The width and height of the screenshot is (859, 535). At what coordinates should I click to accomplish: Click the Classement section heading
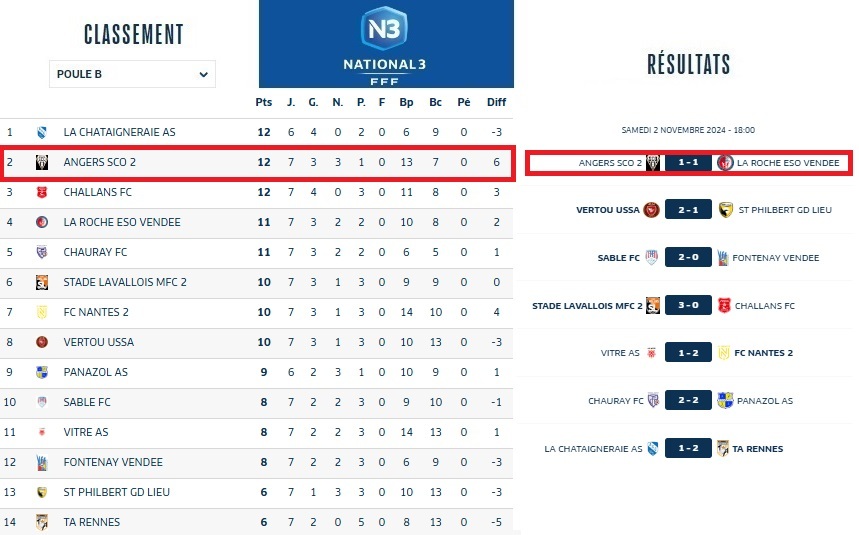(x=133, y=34)
